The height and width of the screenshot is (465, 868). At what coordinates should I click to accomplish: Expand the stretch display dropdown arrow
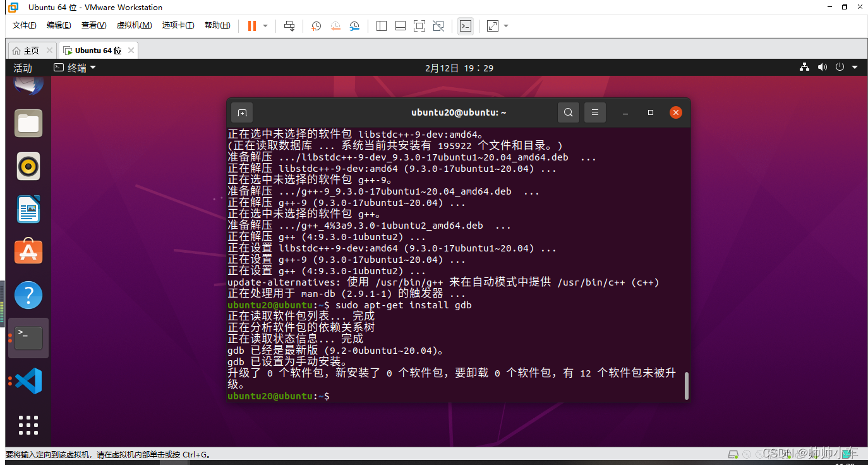pyautogui.click(x=506, y=26)
